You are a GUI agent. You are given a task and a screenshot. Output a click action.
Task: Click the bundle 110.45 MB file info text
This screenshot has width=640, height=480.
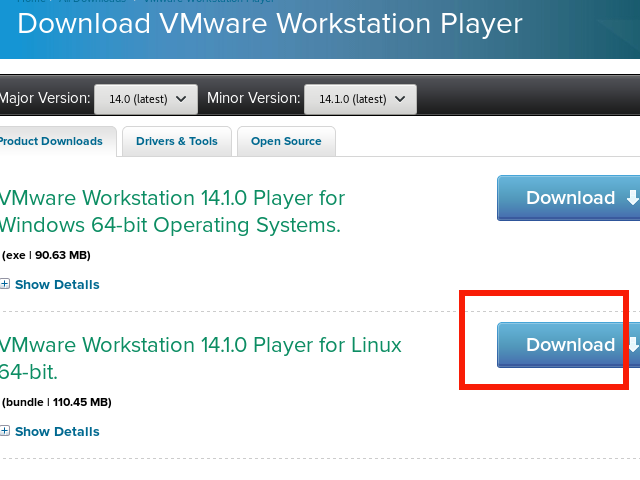pyautogui.click(x=57, y=402)
